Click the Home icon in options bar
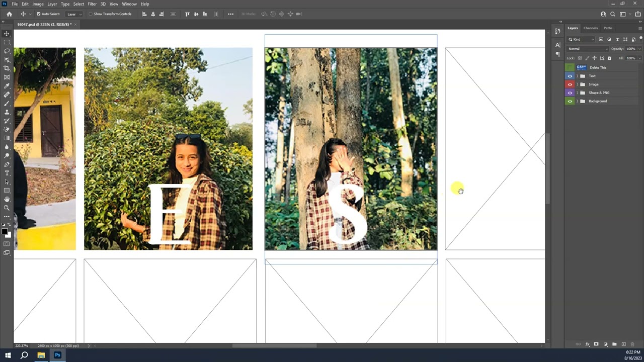Viewport: 644px width, 362px height. click(x=9, y=14)
